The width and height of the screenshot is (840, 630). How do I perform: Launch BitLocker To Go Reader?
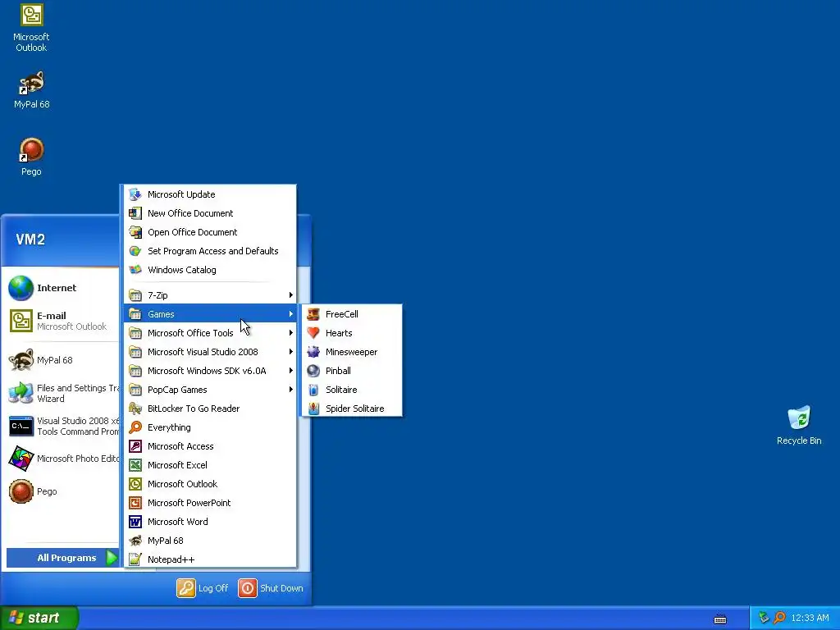click(210, 409)
